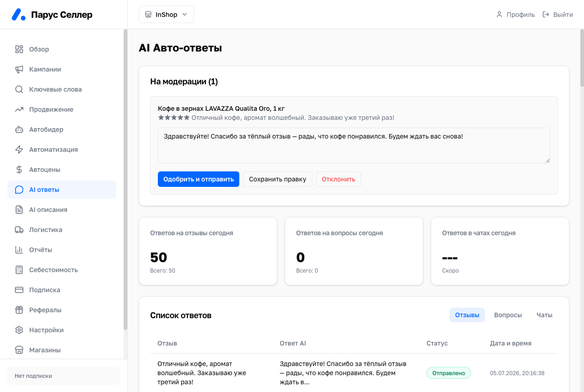Click the calculator icon for Себестоимость
Screen dimensions: 584x392
19,270
